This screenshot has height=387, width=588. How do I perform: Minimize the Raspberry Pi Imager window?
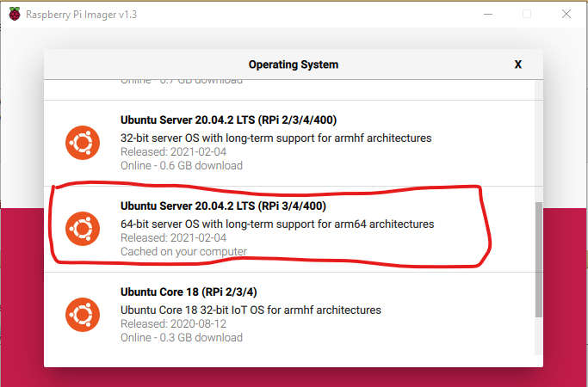[x=486, y=14]
